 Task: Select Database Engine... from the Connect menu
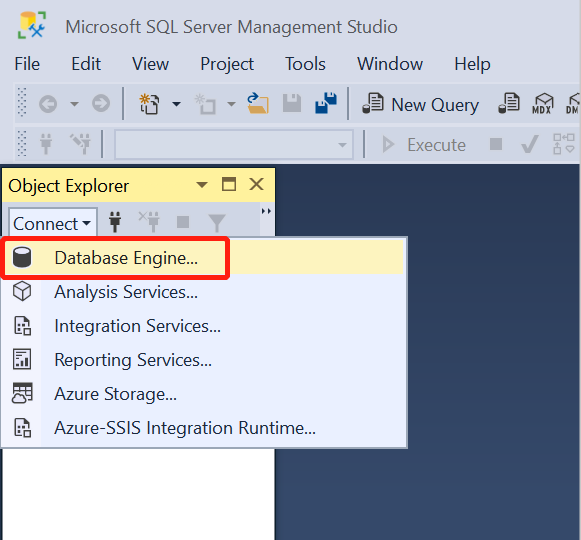pos(203,258)
